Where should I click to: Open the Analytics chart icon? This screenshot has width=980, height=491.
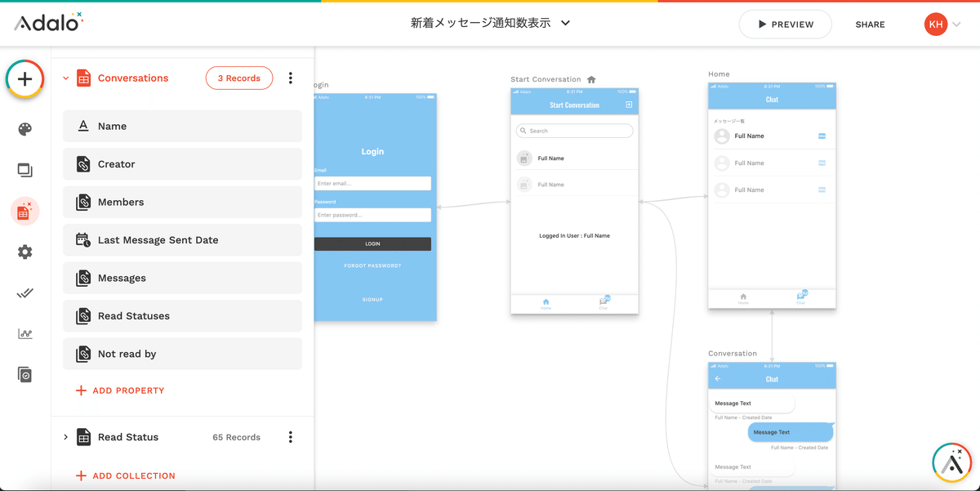pyautogui.click(x=25, y=334)
